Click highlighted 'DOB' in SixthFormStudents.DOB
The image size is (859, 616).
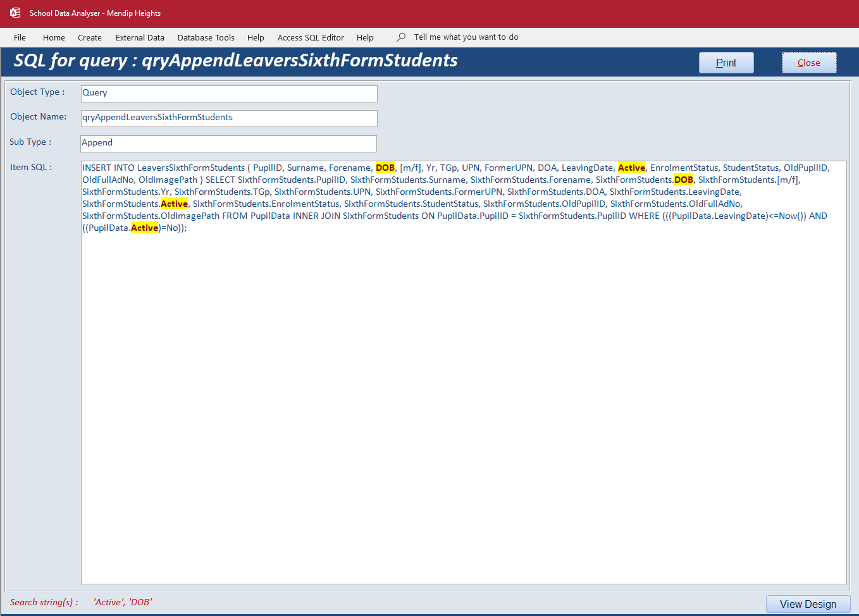coord(684,180)
